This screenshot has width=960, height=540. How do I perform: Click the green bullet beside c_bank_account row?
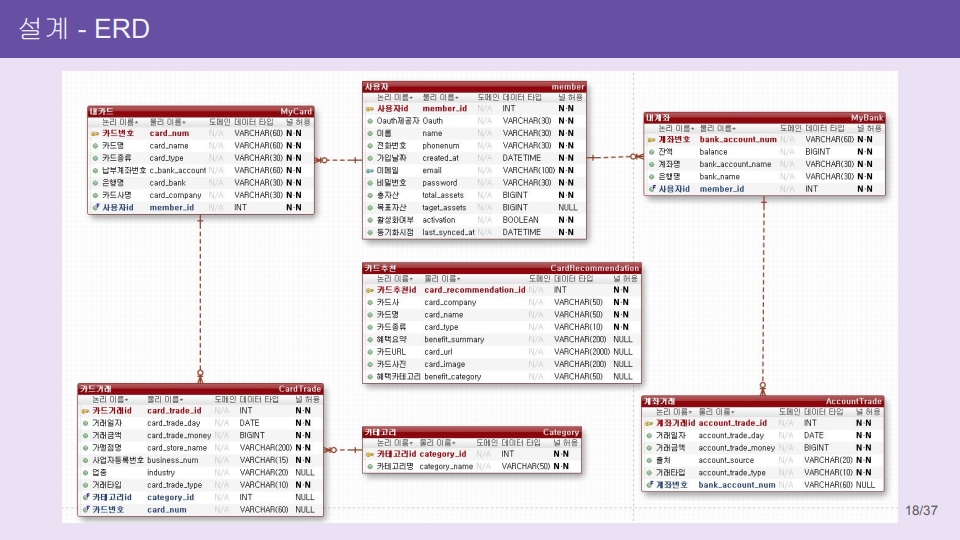coord(95,171)
